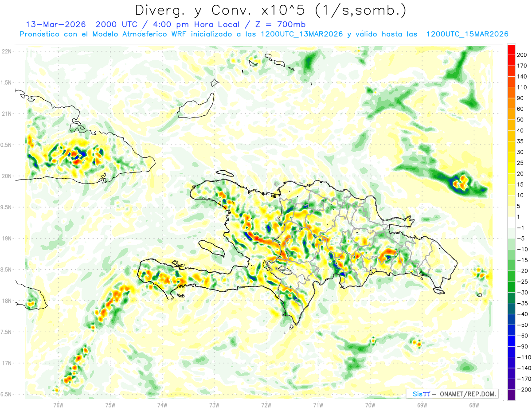This screenshot has height=411, width=532.
Task: Click the '76W' longitude label
Action: click(x=58, y=404)
